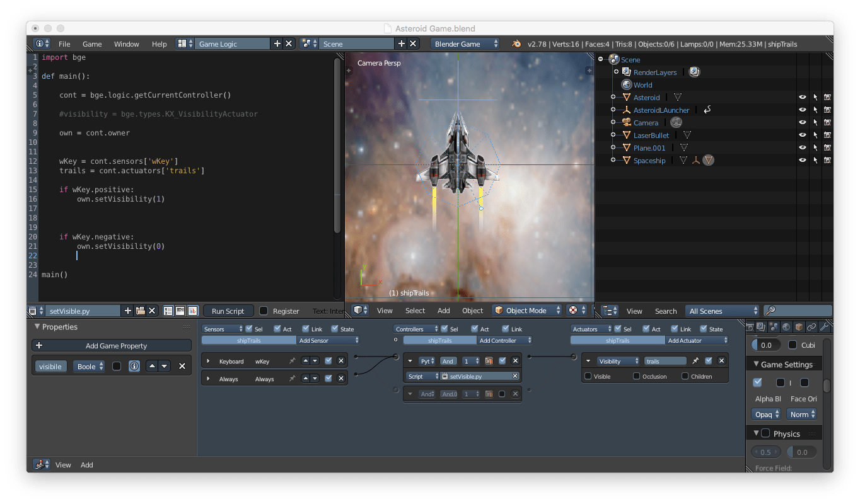Enable the Register checkbox
This screenshot has width=860, height=504.
(264, 311)
